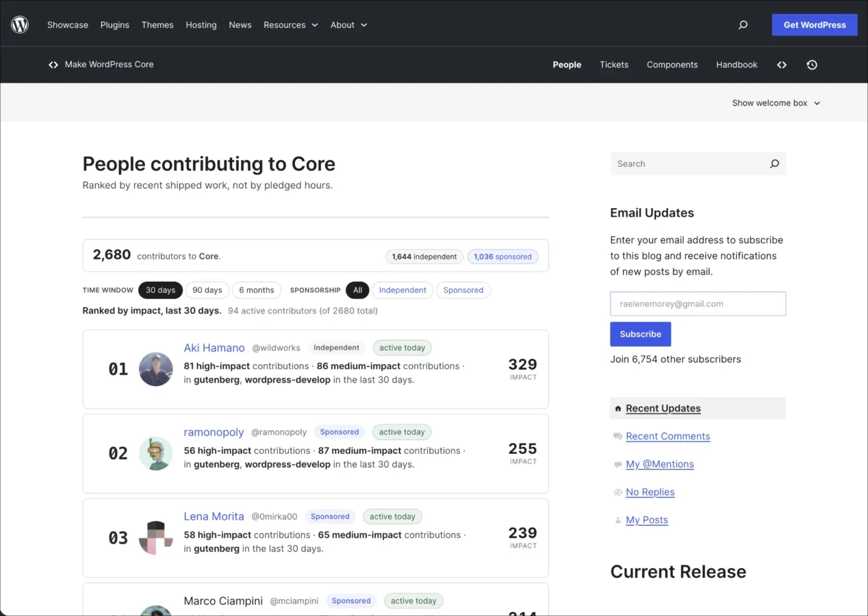Open the Showcase menu item

coord(68,25)
